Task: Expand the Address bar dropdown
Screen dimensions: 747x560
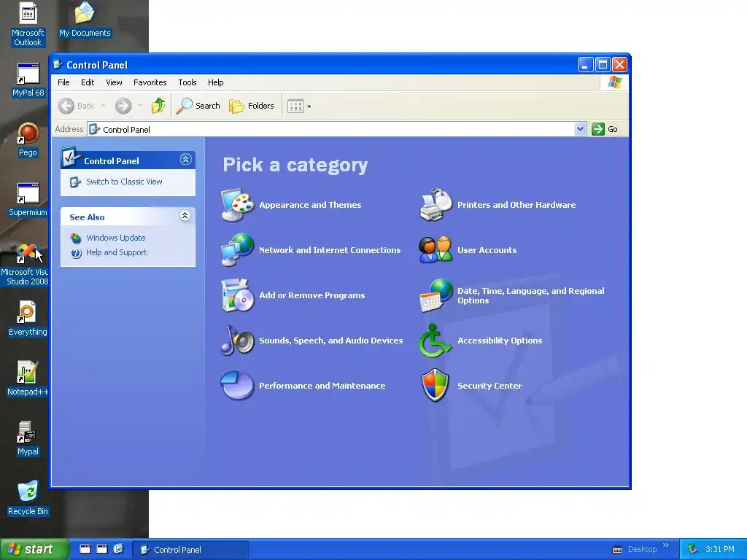Action: coord(580,129)
